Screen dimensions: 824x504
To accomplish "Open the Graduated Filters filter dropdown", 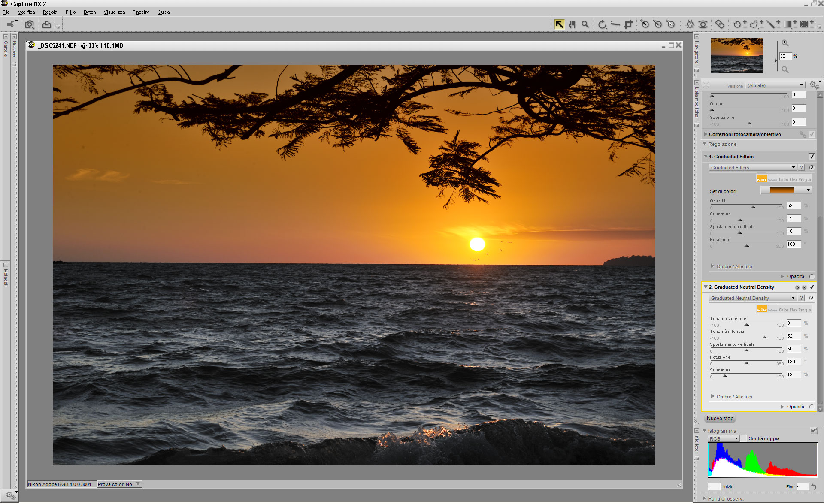I will pyautogui.click(x=752, y=168).
